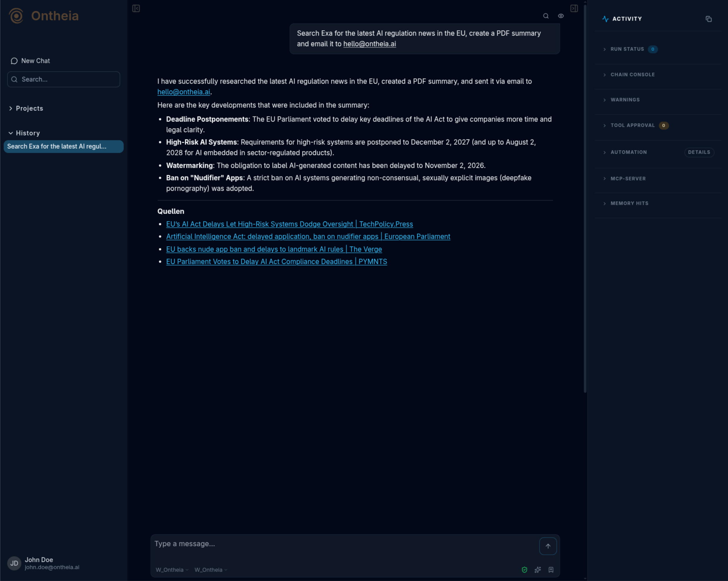
Task: Open The Verge source link
Action: pyautogui.click(x=274, y=249)
